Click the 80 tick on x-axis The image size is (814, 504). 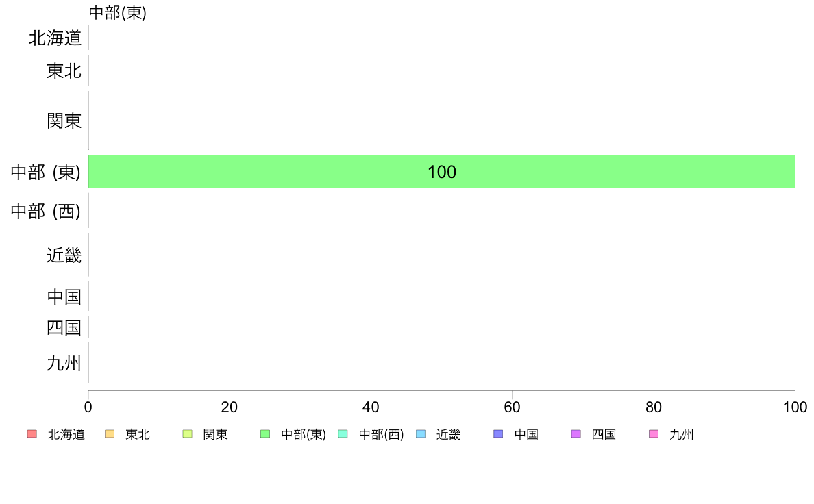pyautogui.click(x=654, y=407)
